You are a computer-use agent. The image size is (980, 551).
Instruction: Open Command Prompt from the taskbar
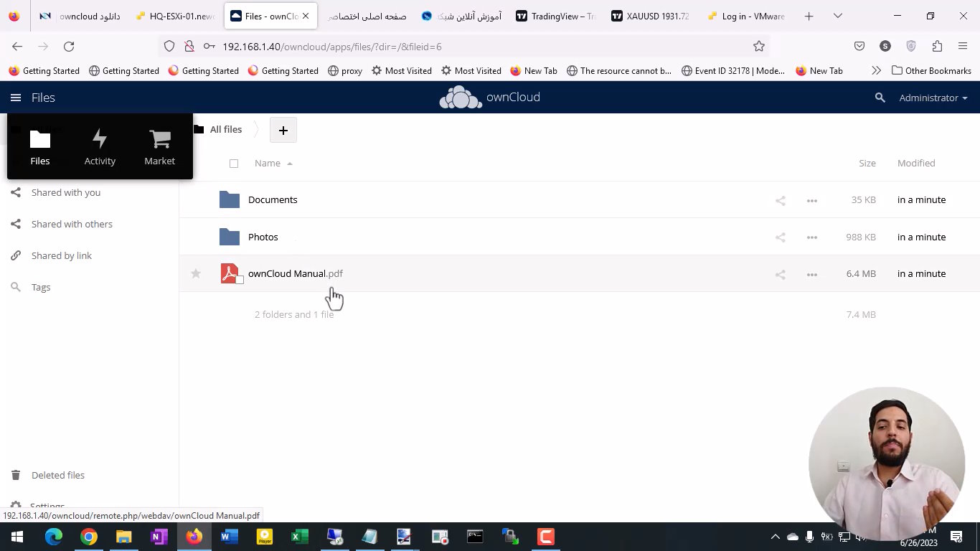point(475,537)
